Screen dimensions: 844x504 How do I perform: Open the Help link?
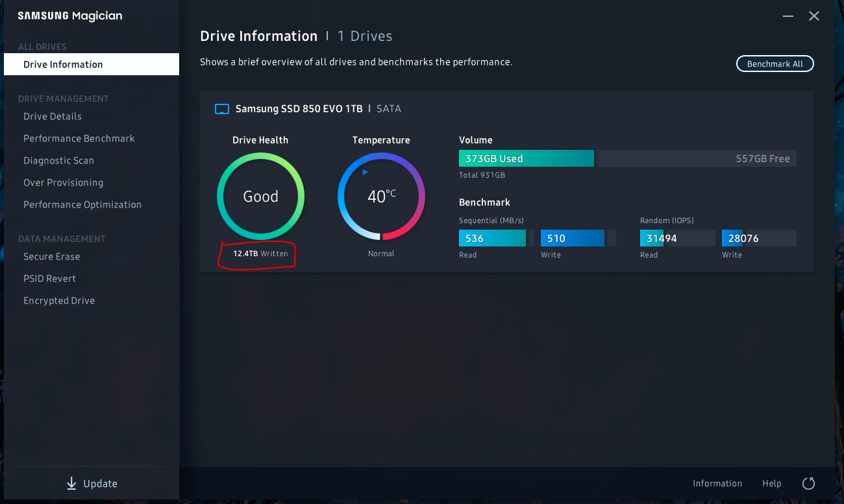(772, 484)
